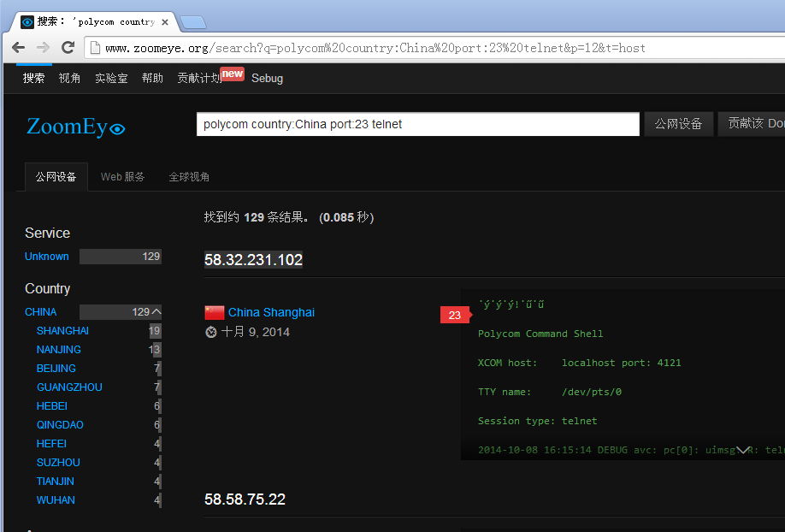The image size is (785, 532).
Task: Open the 实验室 nav menu item
Action: 112,78
